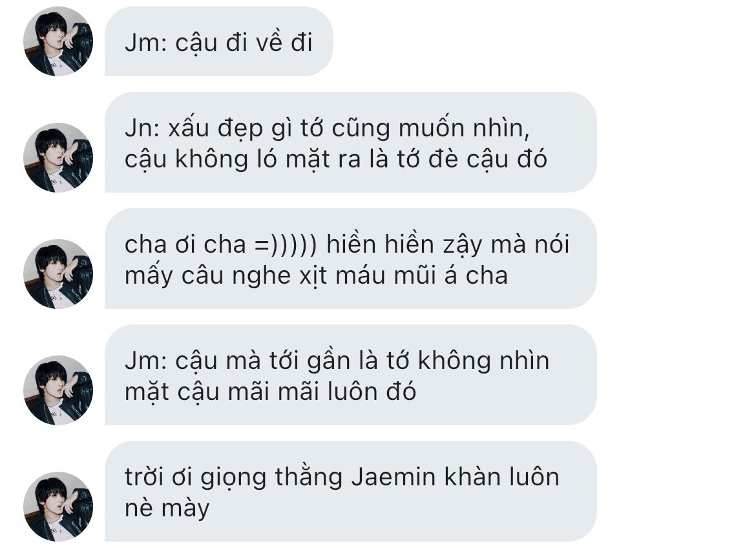This screenshot has height=548, width=756.
Task: Tap avatar beside "Jm: cậu mà tới gần" message
Action: click(58, 390)
